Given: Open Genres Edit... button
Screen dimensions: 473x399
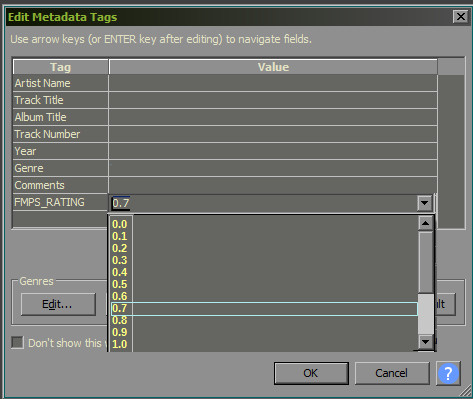Looking at the screenshot, I should 58,304.
